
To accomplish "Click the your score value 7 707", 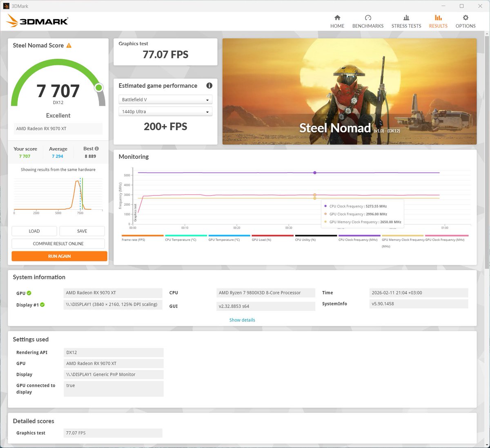I will point(24,156).
